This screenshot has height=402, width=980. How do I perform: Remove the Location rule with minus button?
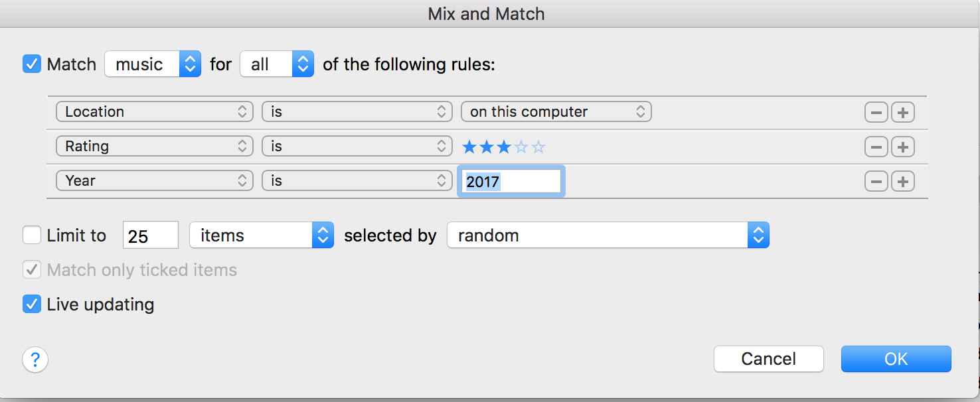tap(876, 112)
